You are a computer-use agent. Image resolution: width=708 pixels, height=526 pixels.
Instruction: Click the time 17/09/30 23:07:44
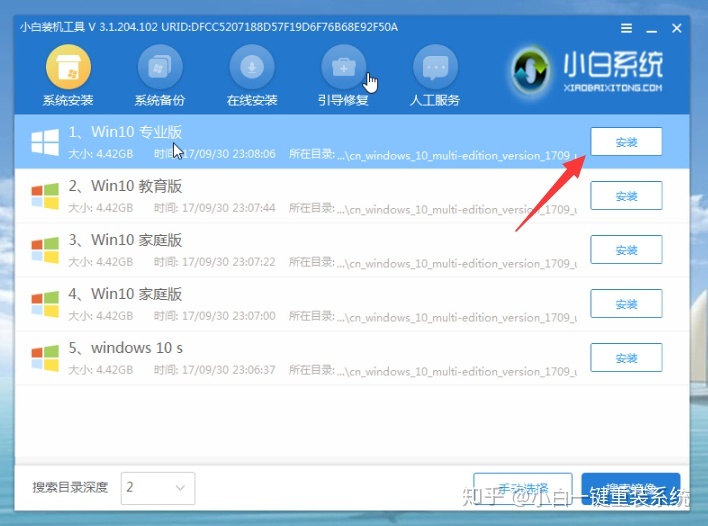coord(228,208)
